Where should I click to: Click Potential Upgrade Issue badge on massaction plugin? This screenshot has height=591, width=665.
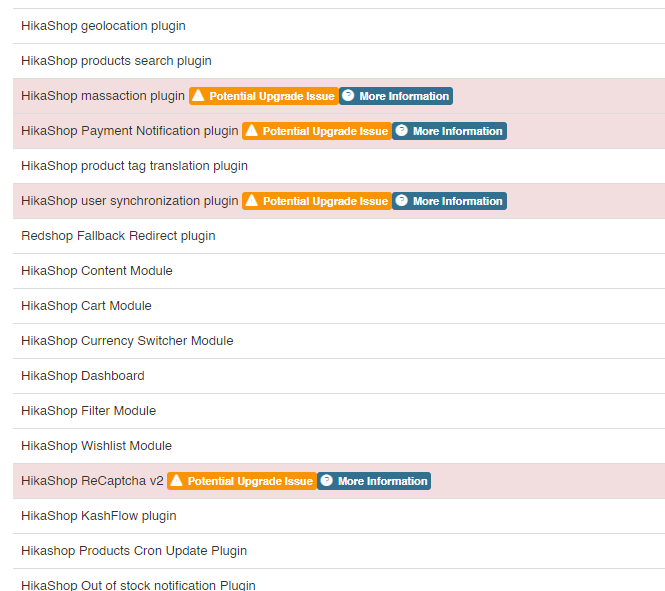(x=271, y=96)
